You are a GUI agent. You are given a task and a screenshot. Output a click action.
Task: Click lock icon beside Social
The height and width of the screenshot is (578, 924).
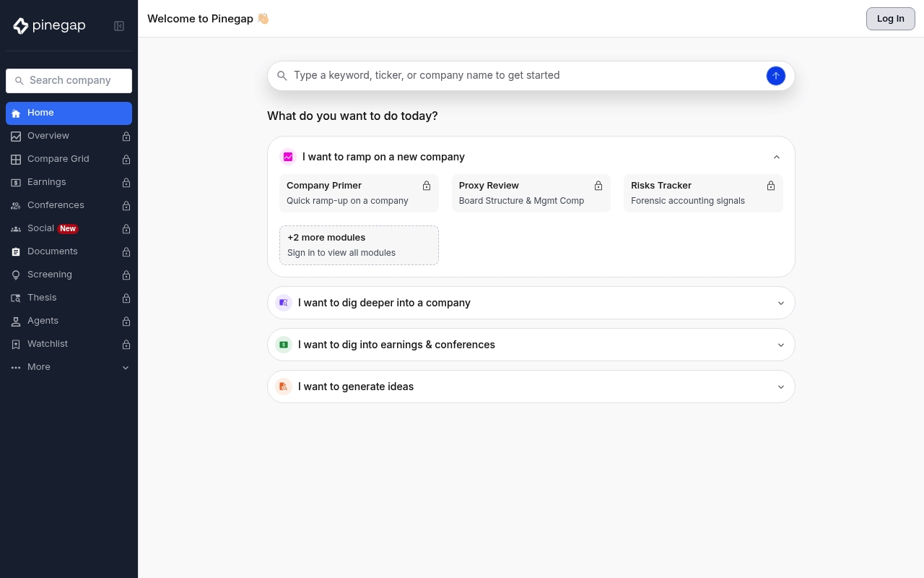126,229
